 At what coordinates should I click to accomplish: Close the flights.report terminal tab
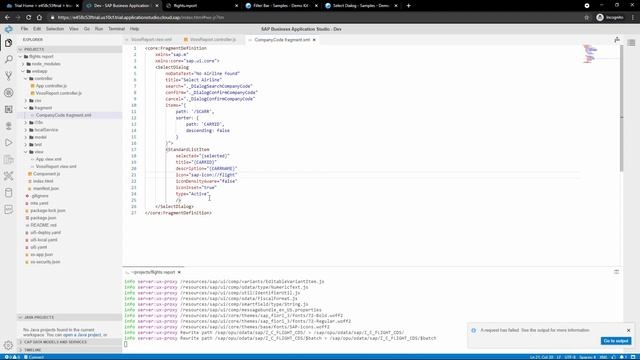click(179, 272)
